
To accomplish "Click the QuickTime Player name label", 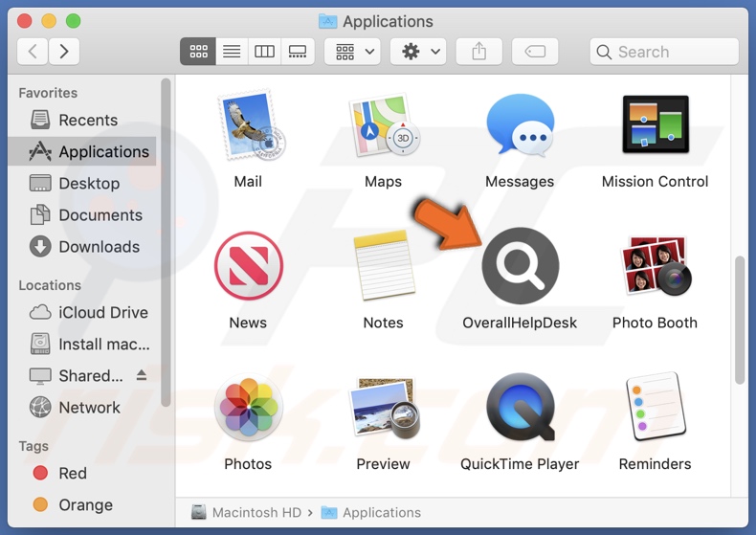I will pos(520,464).
